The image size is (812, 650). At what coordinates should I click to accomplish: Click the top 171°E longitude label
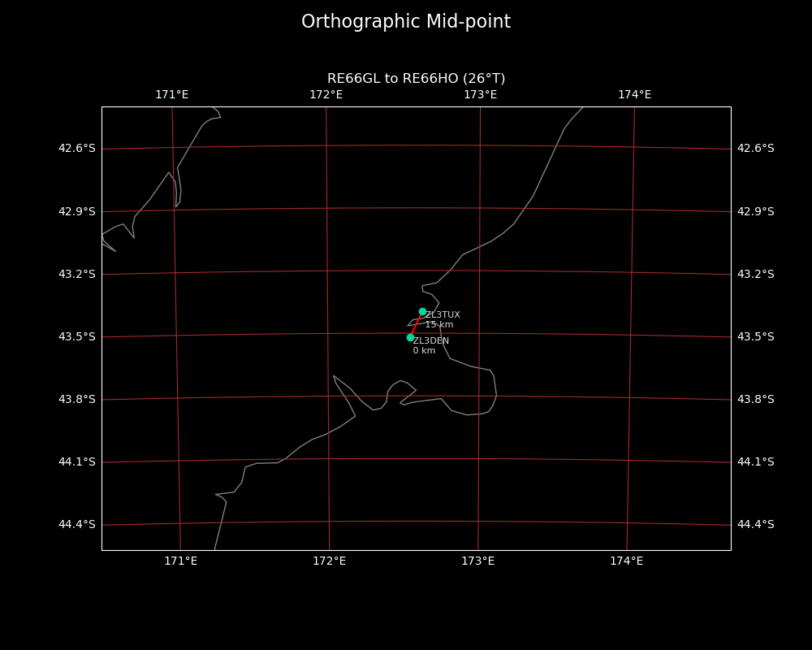tap(171, 95)
